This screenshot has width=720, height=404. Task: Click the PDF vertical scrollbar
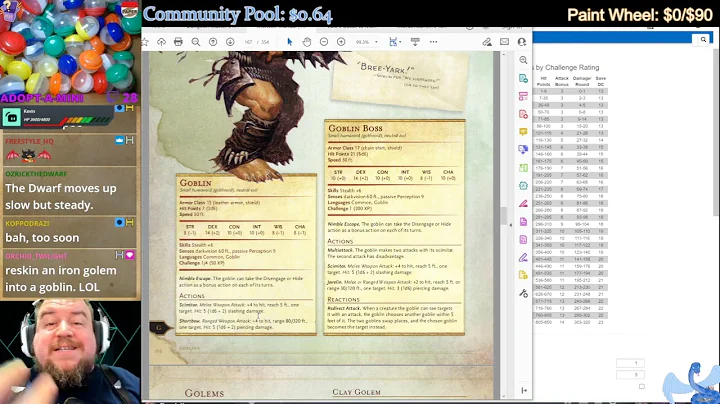pos(504,216)
